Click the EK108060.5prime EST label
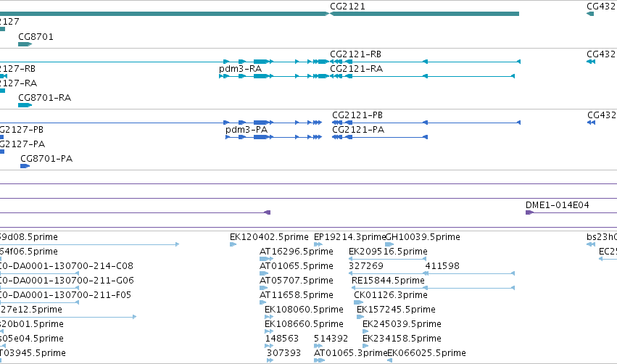The image size is (617, 364). [304, 310]
